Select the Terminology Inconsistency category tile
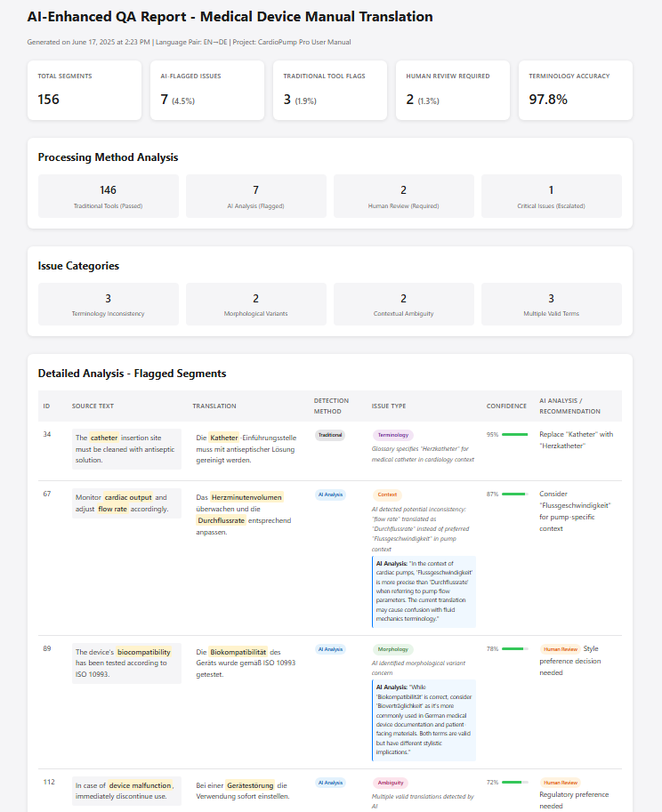 [109, 304]
